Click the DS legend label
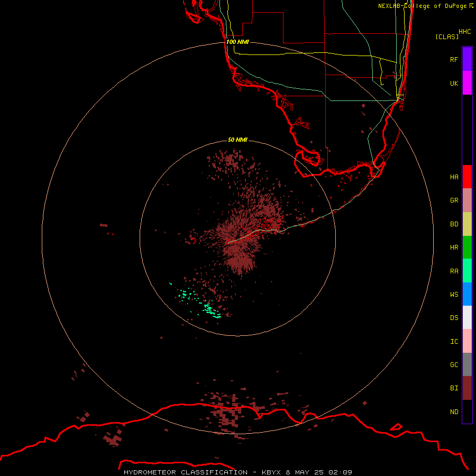 click(454, 318)
